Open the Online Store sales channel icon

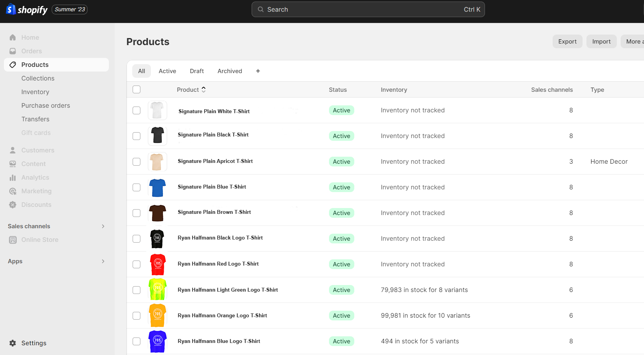pos(13,240)
